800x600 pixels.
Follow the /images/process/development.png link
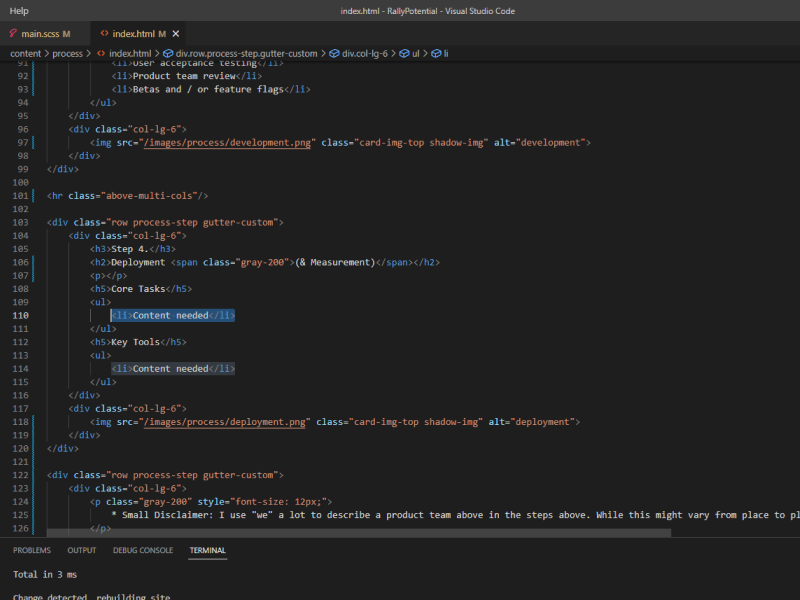228,142
